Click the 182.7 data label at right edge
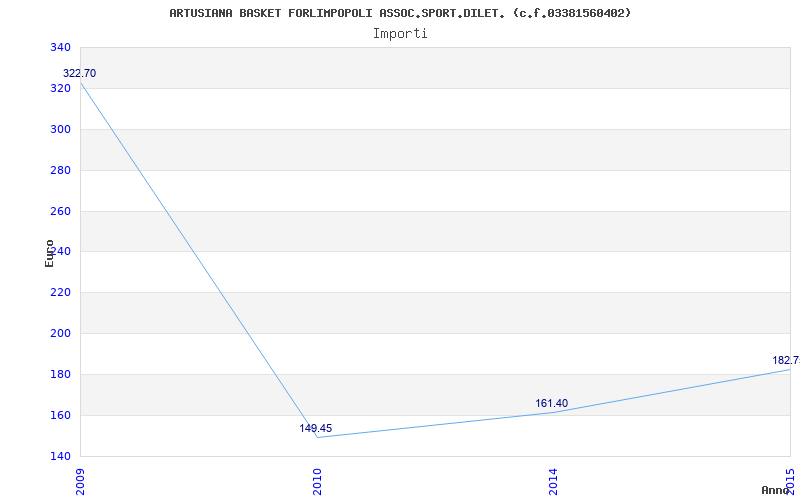This screenshot has height=500, width=800. click(786, 361)
